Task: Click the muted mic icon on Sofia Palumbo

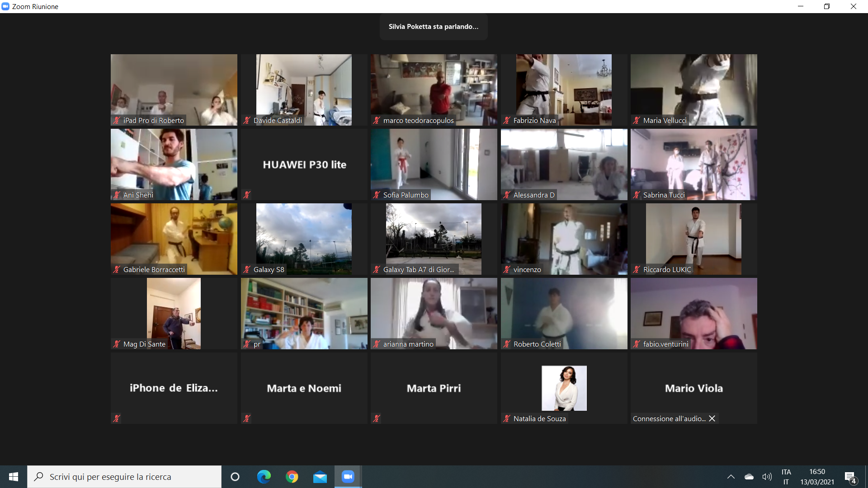Action: [377, 195]
